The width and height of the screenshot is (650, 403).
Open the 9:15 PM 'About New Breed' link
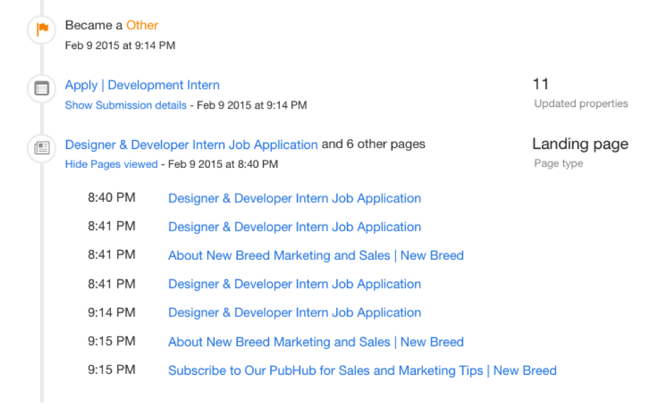(315, 342)
